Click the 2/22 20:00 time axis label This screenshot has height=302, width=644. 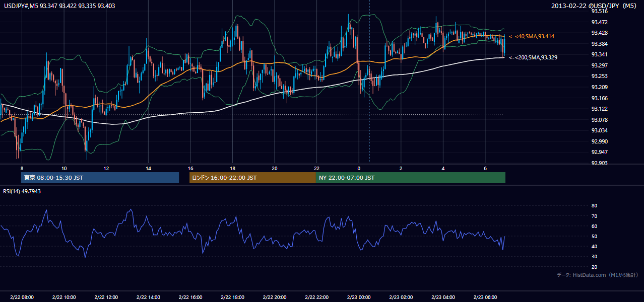(x=275, y=297)
